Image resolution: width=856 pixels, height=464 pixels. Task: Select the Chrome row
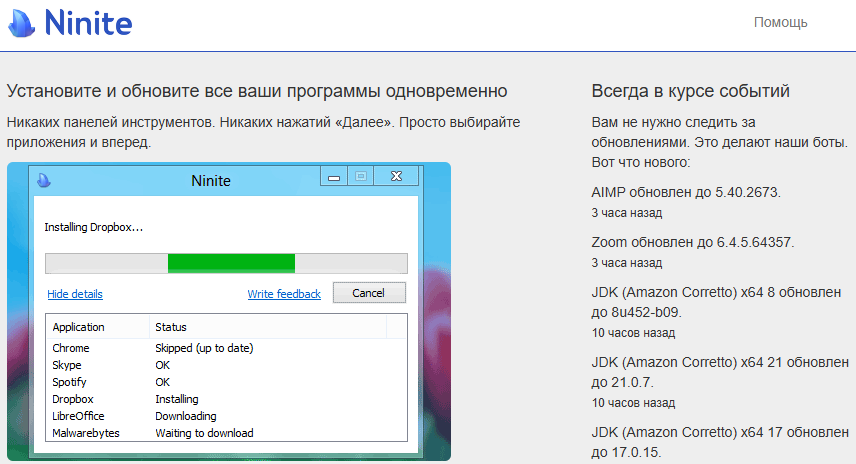point(227,348)
